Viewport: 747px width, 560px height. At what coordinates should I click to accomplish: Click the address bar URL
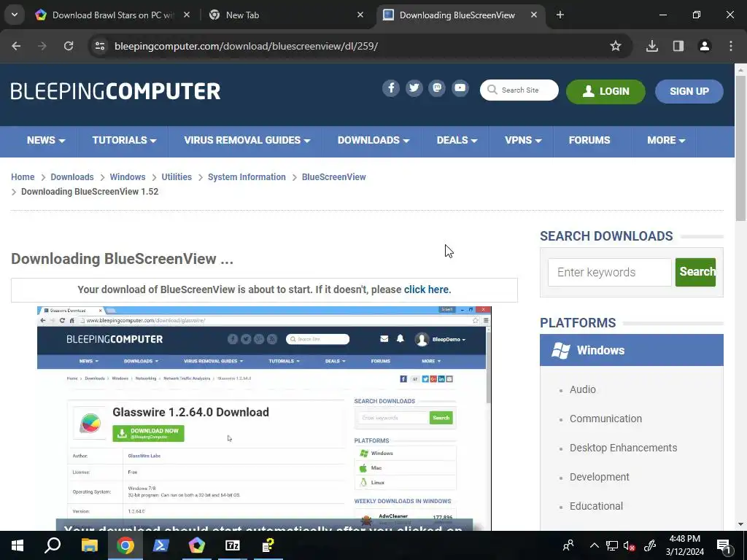247,46
